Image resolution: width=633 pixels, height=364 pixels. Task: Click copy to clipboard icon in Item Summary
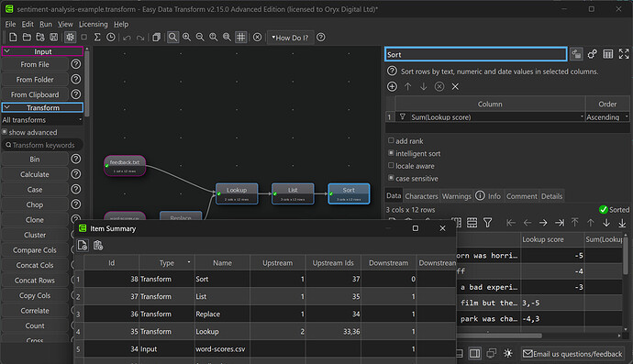98,246
